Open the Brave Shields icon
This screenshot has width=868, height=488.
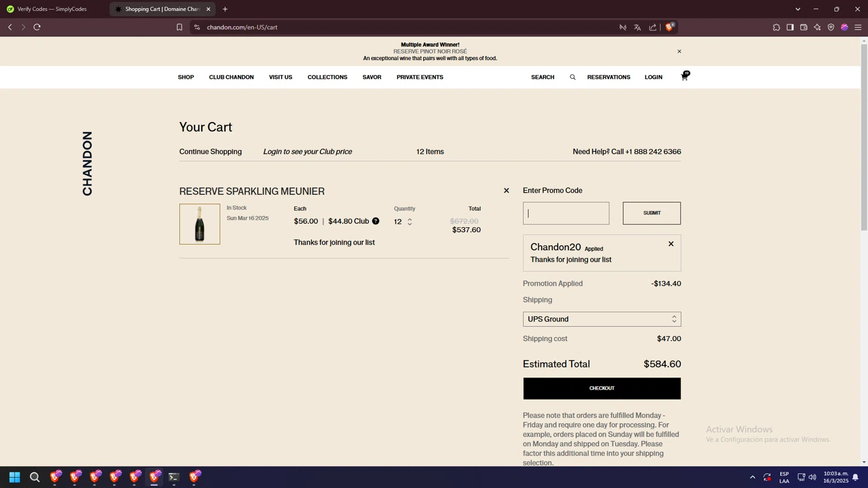(670, 27)
